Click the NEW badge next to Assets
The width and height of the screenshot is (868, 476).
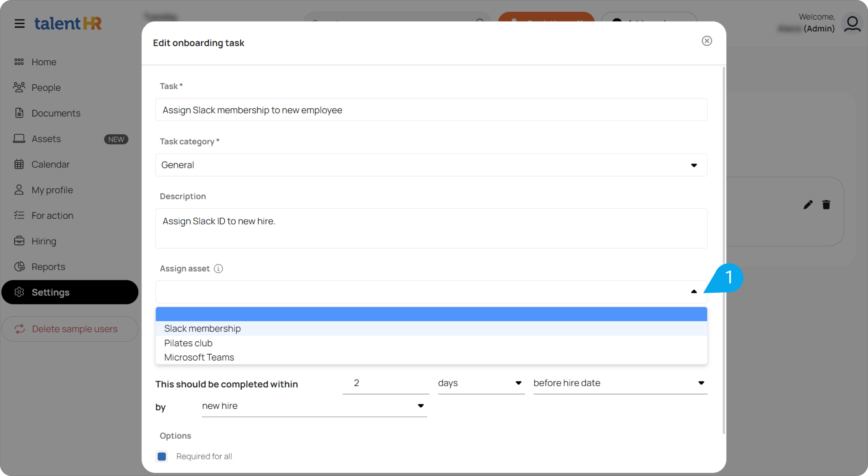[116, 139]
